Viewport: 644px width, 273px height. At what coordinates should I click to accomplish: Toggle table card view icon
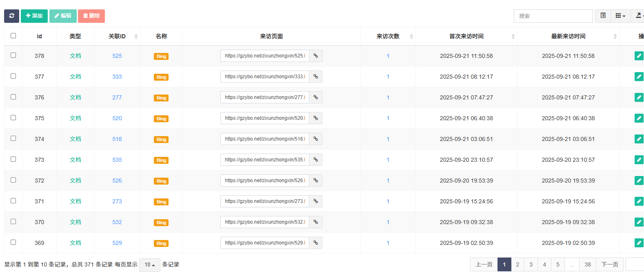point(603,16)
